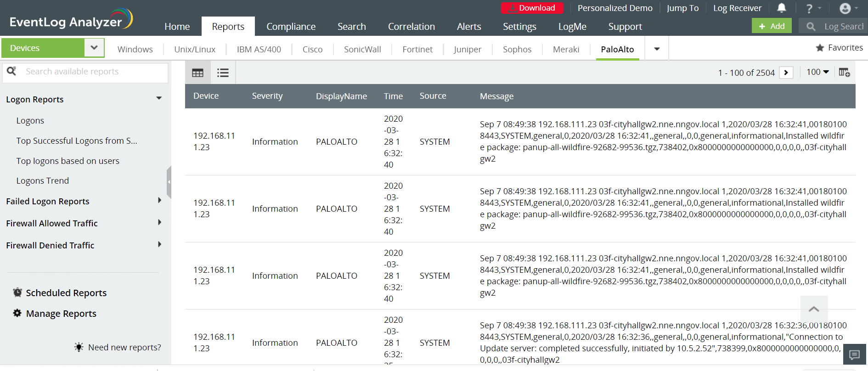Open Scheduled Reports
The height and width of the screenshot is (371, 868).
tap(66, 292)
